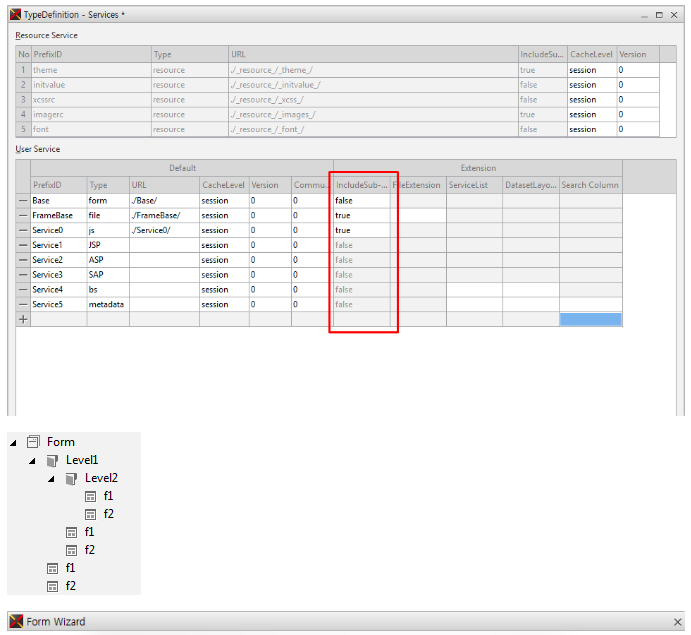Close the Form Wizard panel
This screenshot has height=635, width=691.
678,622
